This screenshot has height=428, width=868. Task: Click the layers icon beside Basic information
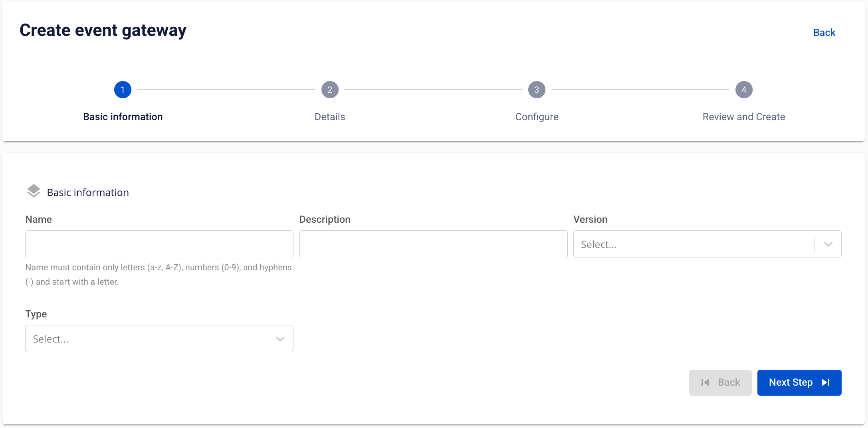pos(34,191)
